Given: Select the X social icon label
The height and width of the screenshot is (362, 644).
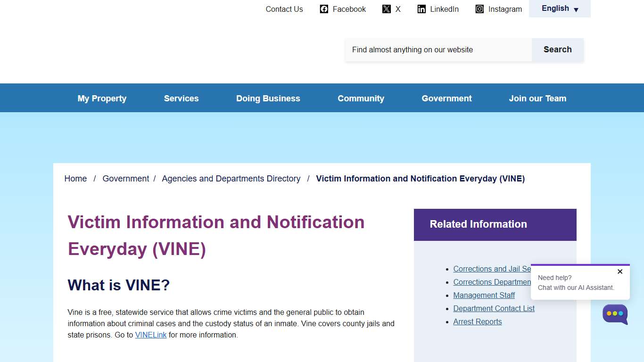Looking at the screenshot, I should click(398, 9).
